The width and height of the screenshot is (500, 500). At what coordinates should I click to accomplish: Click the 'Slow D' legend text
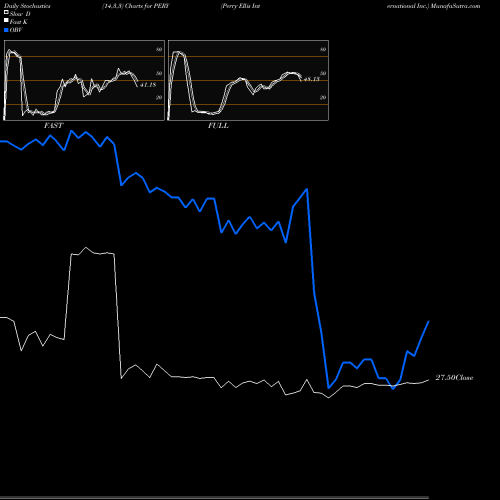point(20,14)
